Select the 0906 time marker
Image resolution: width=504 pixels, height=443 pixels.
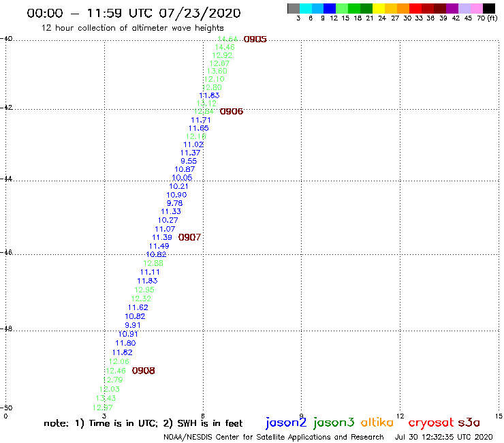(232, 112)
